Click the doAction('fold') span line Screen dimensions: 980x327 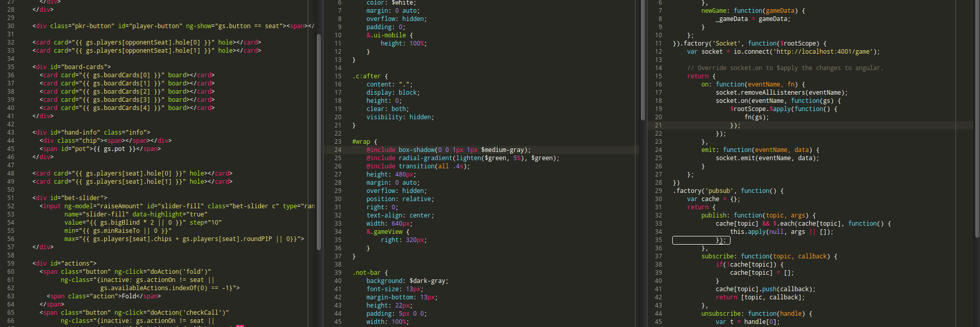125,272
